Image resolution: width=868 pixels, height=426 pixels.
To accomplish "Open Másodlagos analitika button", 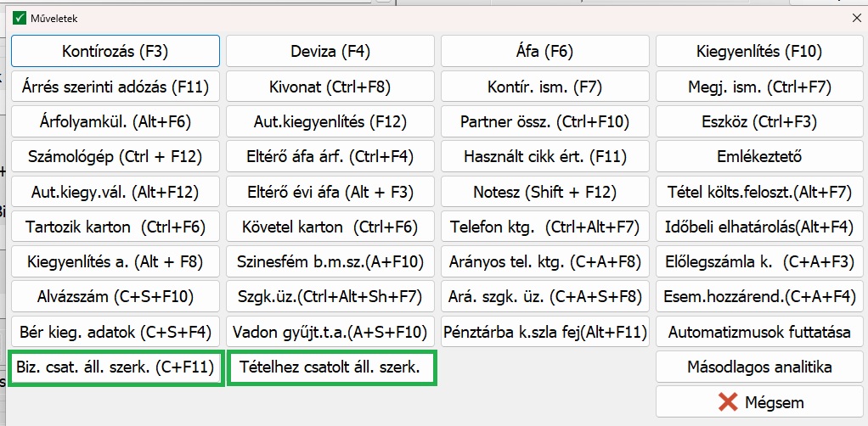I will pos(759,367).
